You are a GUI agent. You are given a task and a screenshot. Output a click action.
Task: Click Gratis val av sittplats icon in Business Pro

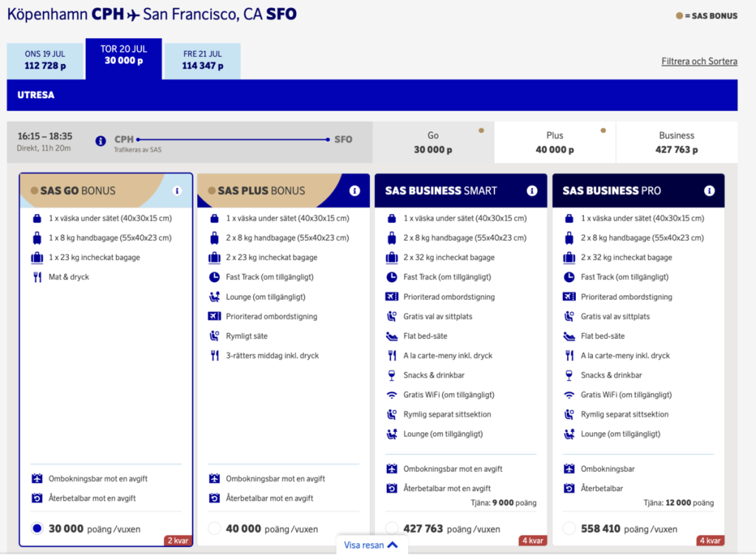pos(569,316)
